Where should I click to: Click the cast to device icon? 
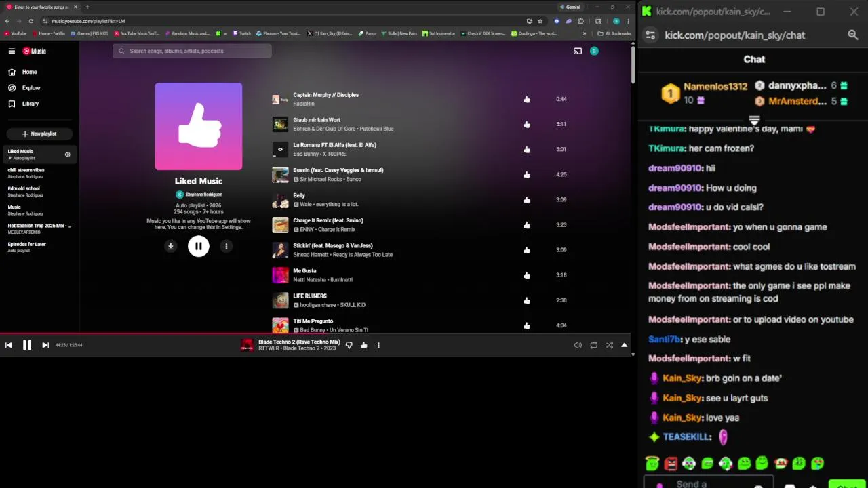coord(578,51)
